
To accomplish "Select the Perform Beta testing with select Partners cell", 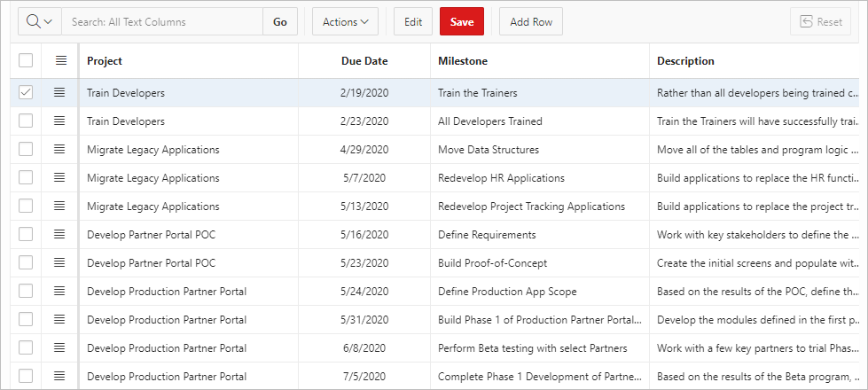I will 540,348.
